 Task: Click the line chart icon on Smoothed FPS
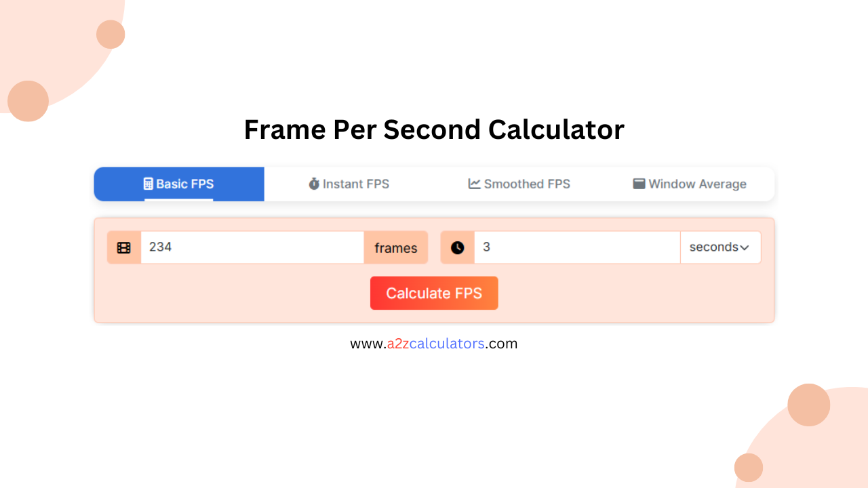473,184
